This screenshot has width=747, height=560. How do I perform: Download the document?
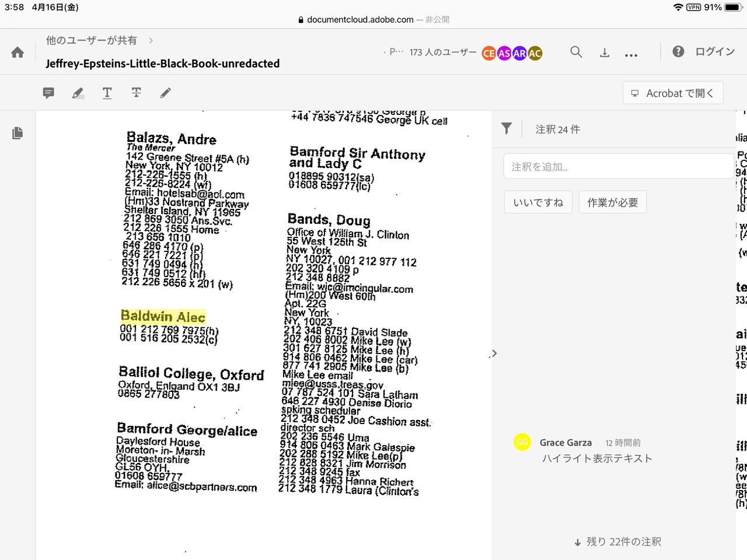point(605,52)
